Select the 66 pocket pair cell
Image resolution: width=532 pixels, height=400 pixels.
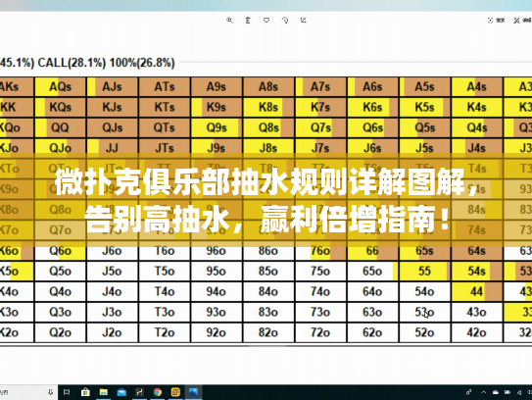tap(373, 251)
